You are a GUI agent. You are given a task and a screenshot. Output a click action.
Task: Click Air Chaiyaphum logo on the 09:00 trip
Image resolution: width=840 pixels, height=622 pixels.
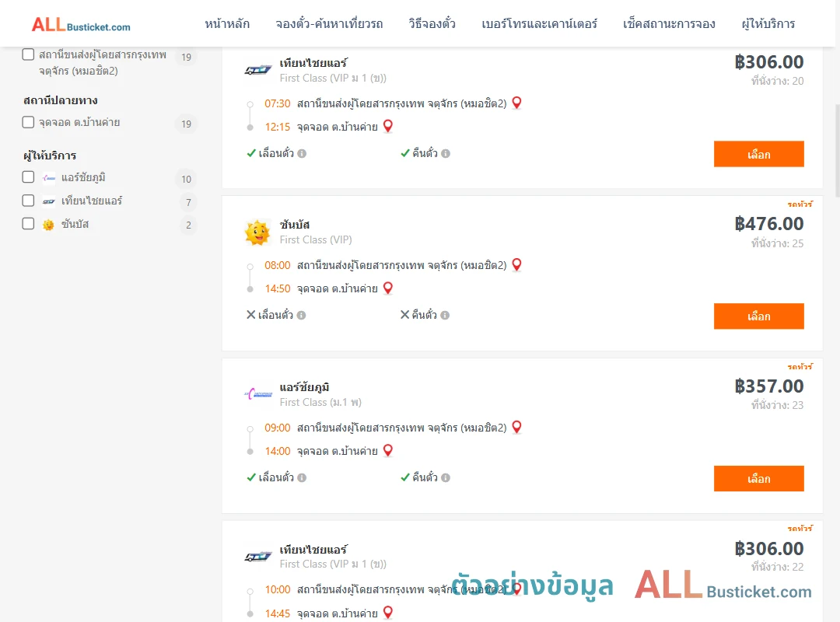point(258,394)
